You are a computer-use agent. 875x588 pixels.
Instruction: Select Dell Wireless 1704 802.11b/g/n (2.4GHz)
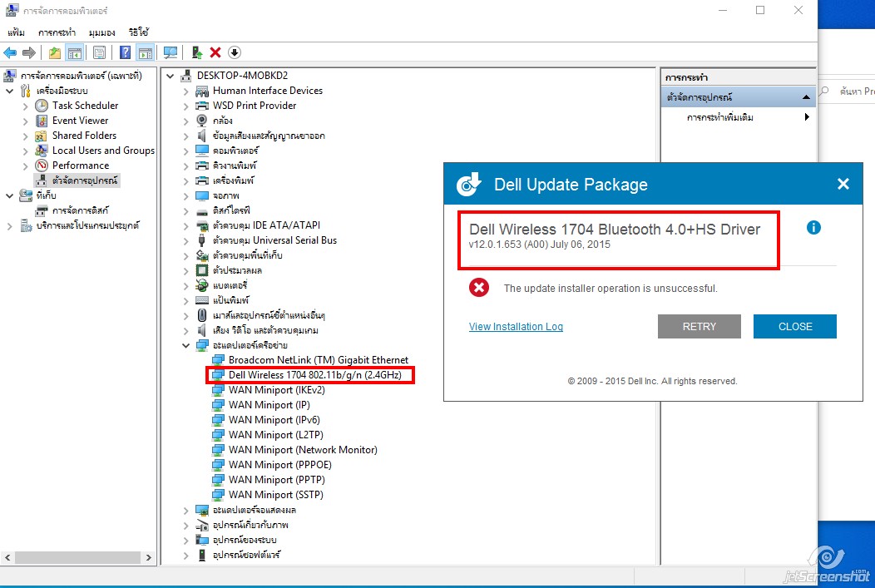point(314,375)
